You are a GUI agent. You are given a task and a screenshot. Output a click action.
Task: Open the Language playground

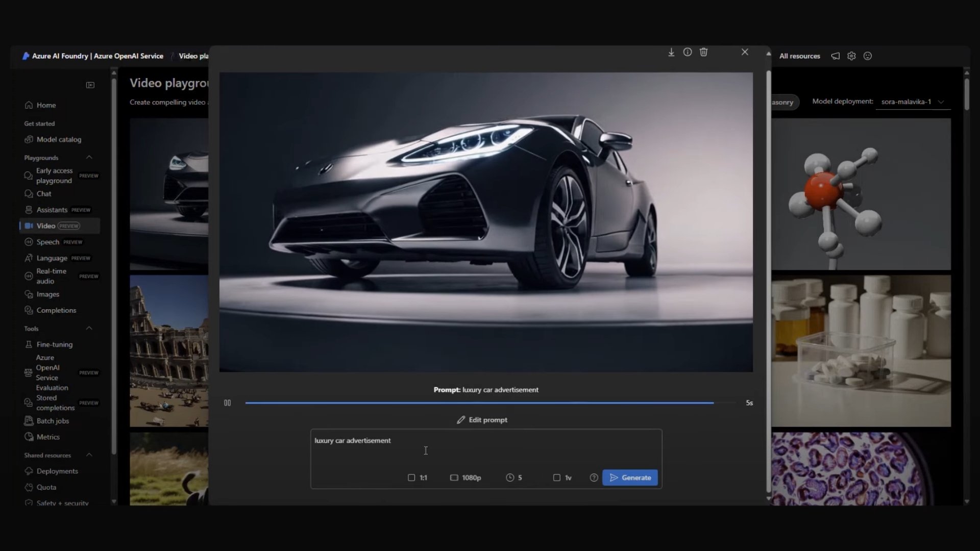click(57, 258)
